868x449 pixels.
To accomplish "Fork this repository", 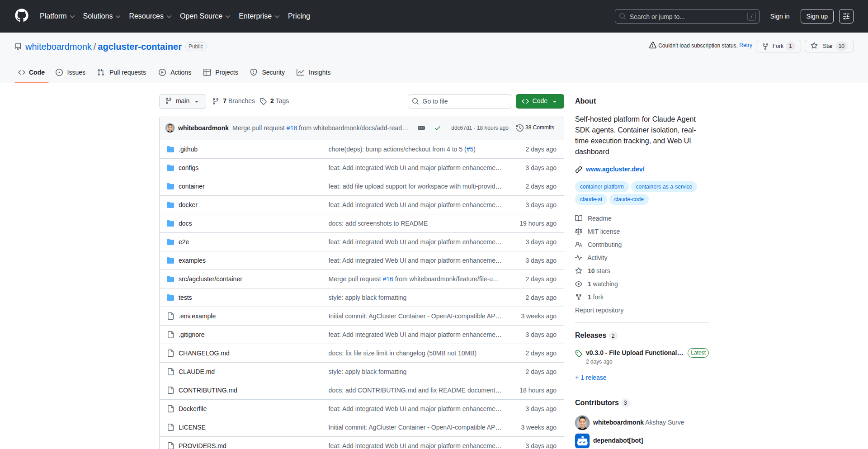I will (x=778, y=46).
